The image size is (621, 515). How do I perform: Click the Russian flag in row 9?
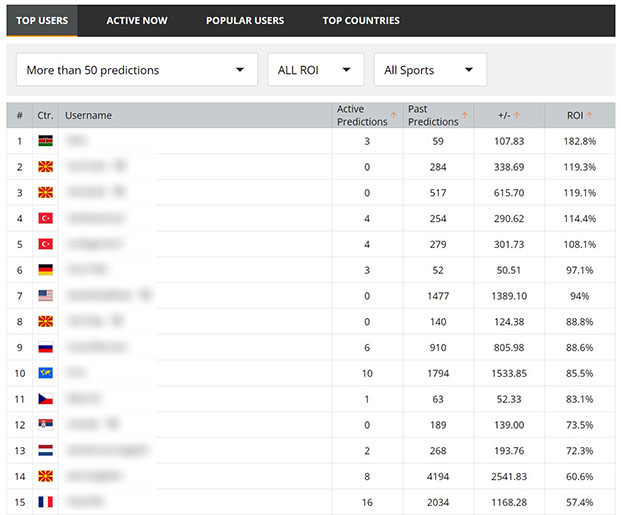(46, 347)
